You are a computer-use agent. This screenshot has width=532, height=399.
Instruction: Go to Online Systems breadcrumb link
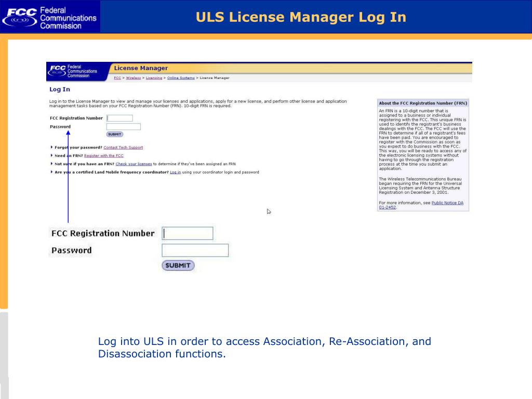181,78
